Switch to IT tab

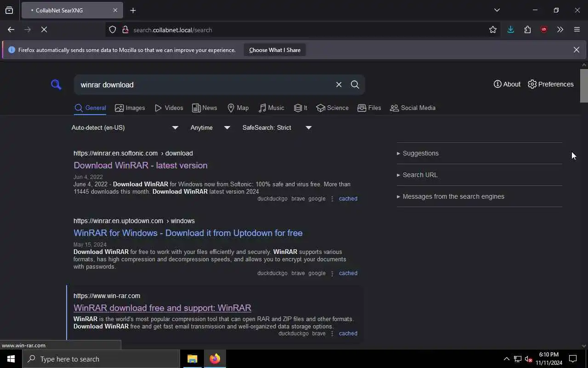(x=300, y=108)
